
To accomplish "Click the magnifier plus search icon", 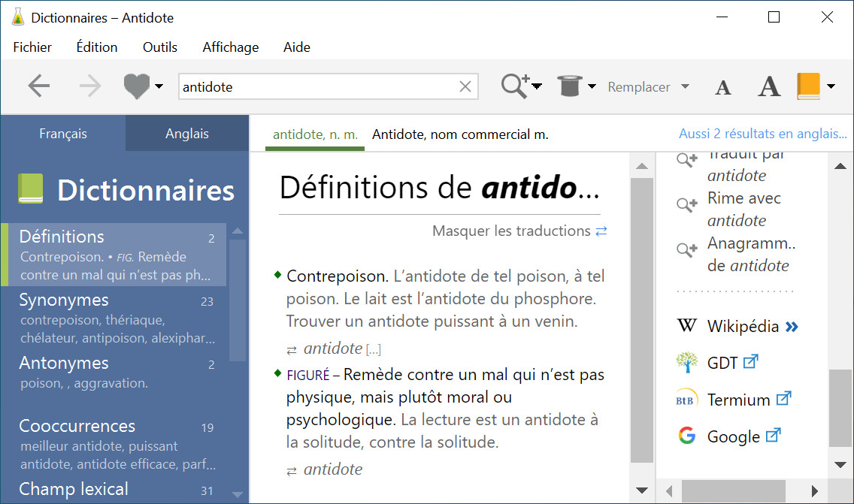I will coord(515,86).
